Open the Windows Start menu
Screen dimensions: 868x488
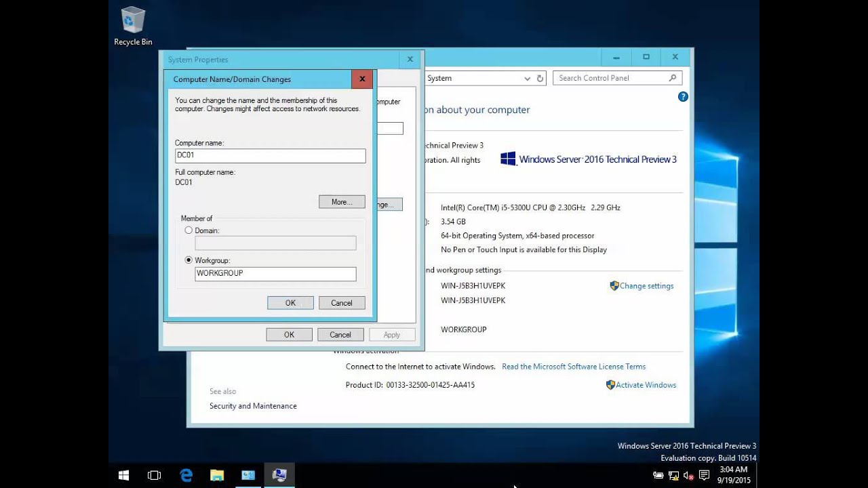coord(124,475)
